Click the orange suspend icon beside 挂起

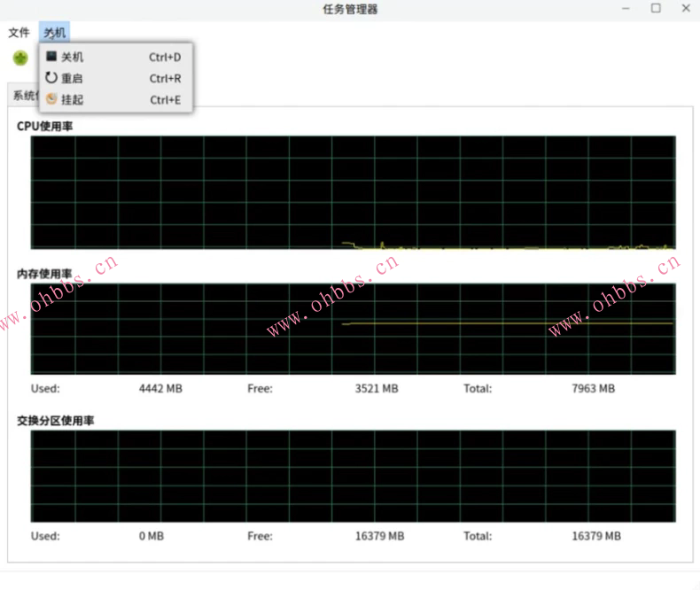pos(51,99)
